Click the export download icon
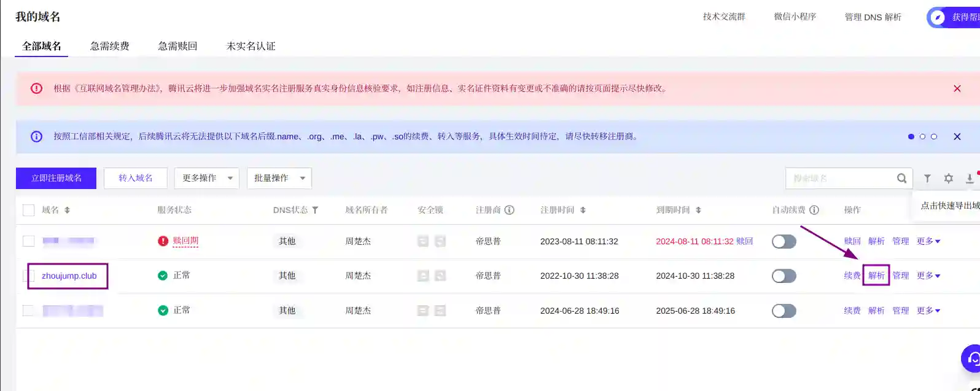The width and height of the screenshot is (980, 391). tap(970, 178)
